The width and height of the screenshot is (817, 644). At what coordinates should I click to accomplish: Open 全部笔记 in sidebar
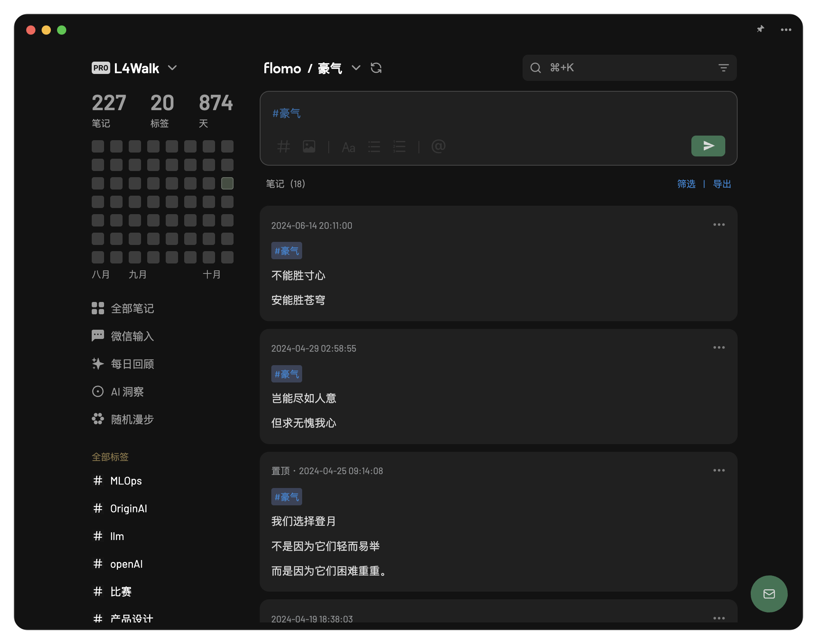[132, 309]
